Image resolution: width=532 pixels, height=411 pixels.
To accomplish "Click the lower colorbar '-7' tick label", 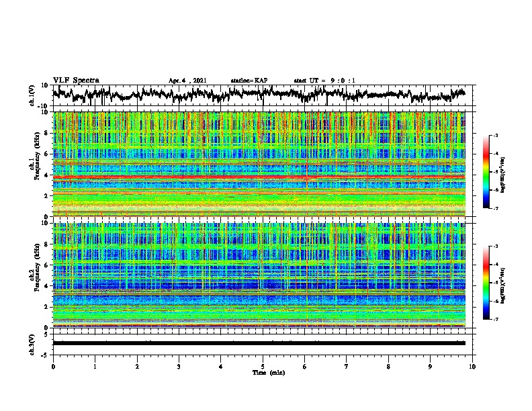I will 496,319.
